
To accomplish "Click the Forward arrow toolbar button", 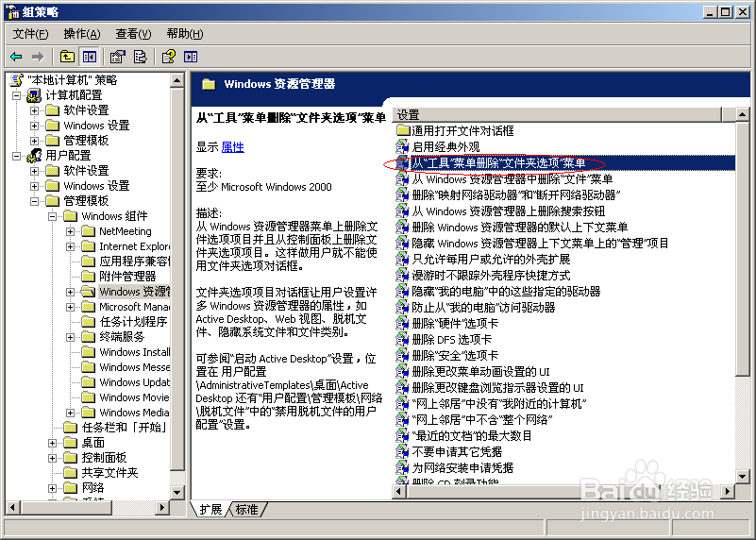I will pos(38,57).
